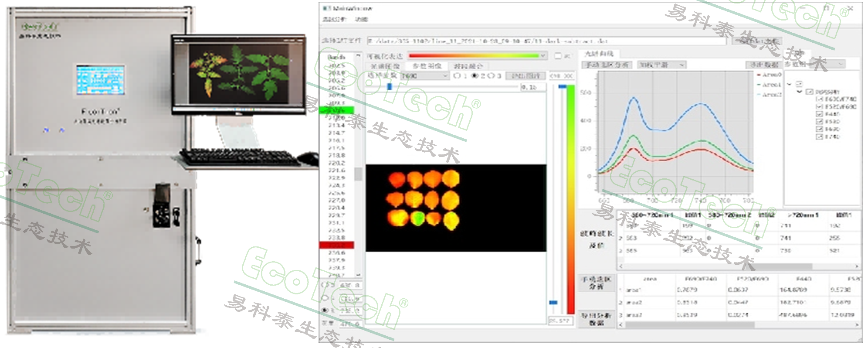Screen dimensions: 868x348
Task: Click the horizontal threshold slider handle
Action: point(390,87)
